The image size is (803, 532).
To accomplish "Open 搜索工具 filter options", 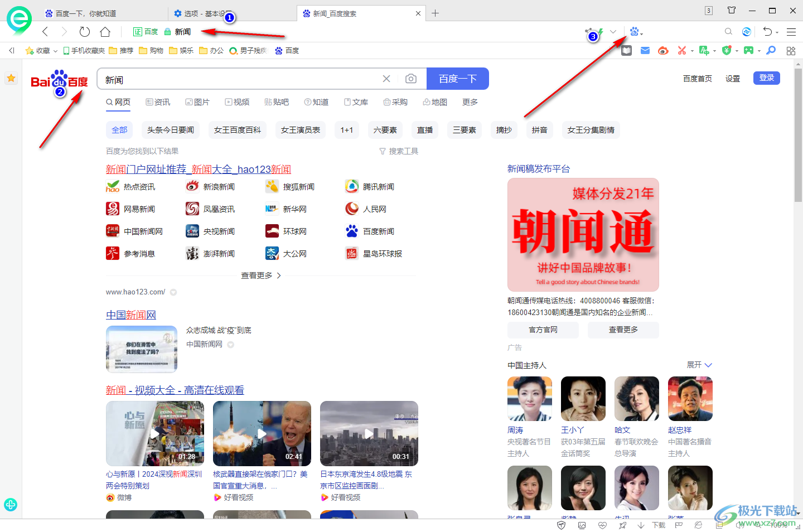I will 399,151.
